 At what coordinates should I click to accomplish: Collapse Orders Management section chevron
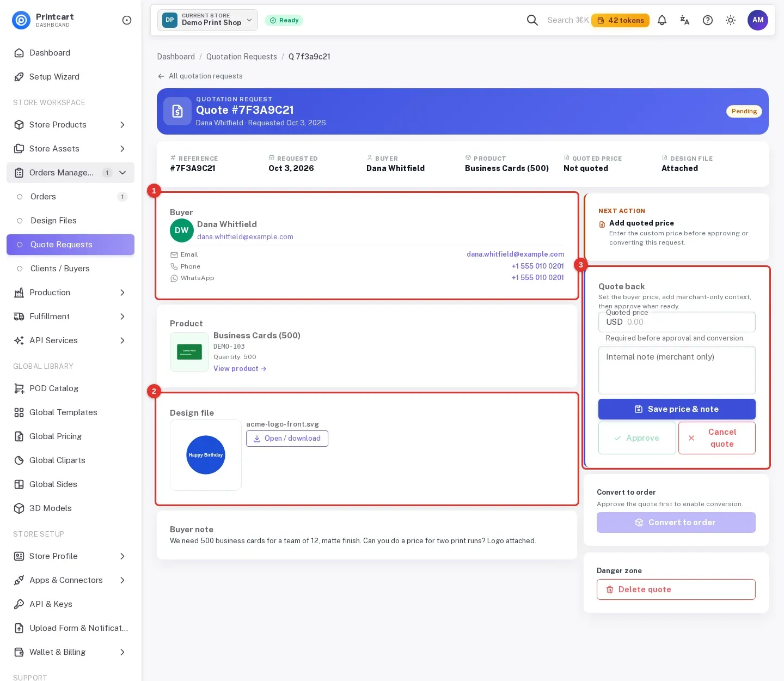(122, 173)
